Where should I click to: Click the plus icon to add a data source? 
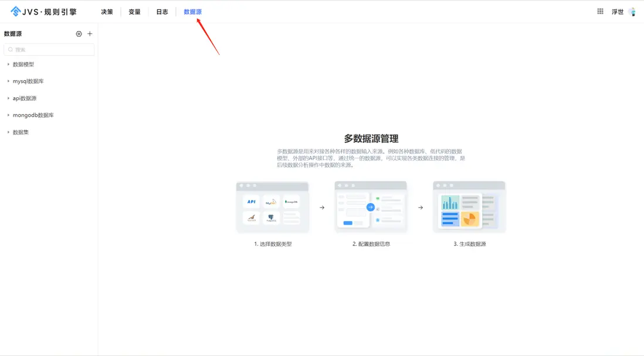89,33
